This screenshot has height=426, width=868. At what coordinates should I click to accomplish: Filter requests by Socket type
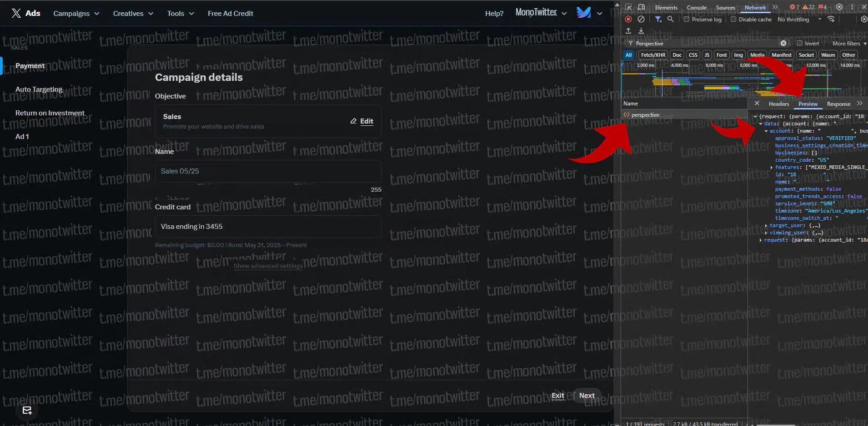coord(806,55)
